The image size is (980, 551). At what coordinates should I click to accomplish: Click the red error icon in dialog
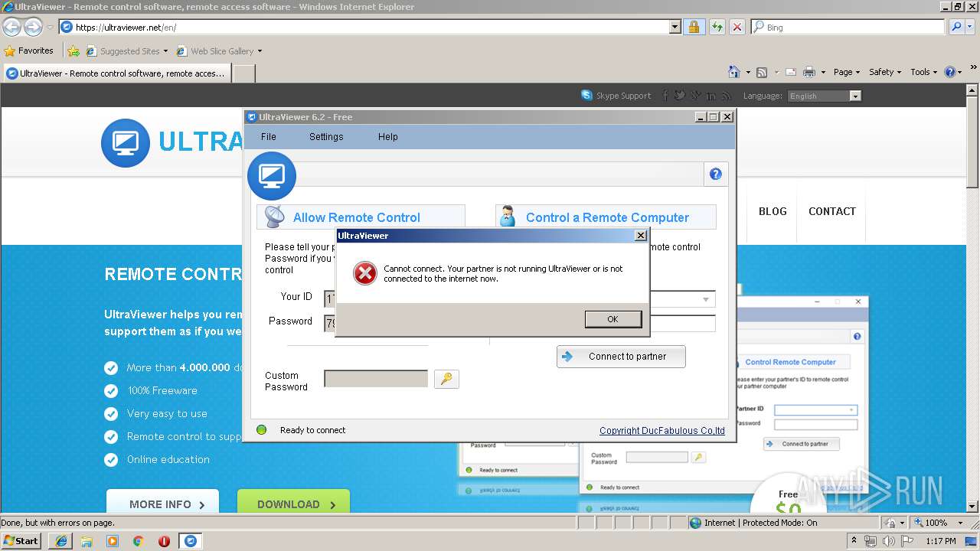pos(365,273)
